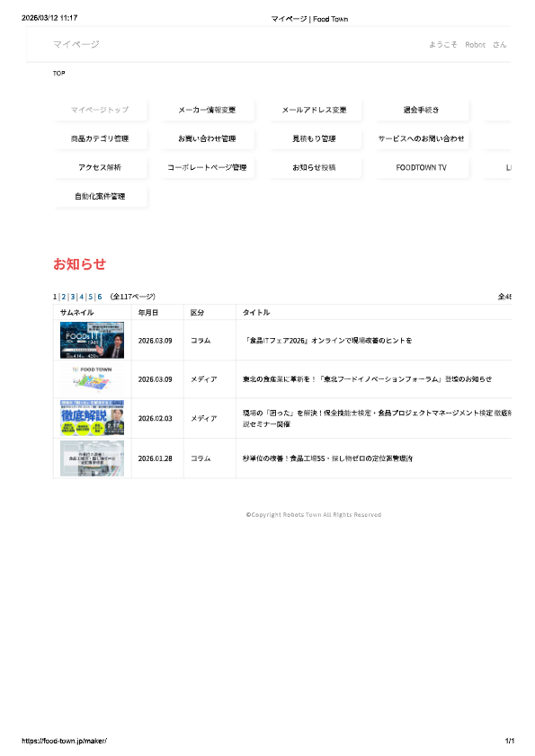Open 退会手続き menu item
Viewport: 535px width, 756px height.
pyautogui.click(x=421, y=110)
